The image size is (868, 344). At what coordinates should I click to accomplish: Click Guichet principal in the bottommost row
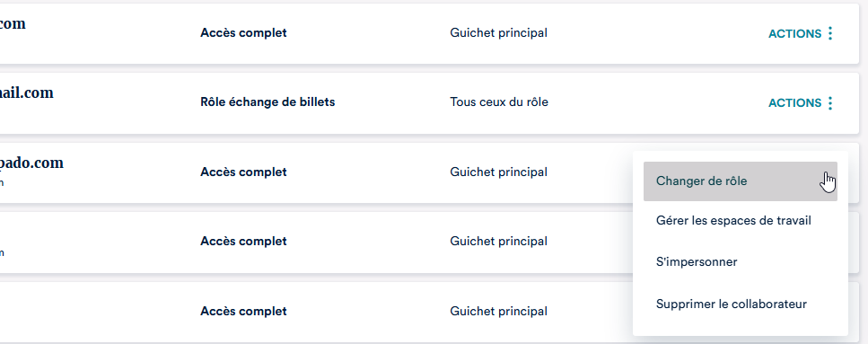[x=498, y=312]
